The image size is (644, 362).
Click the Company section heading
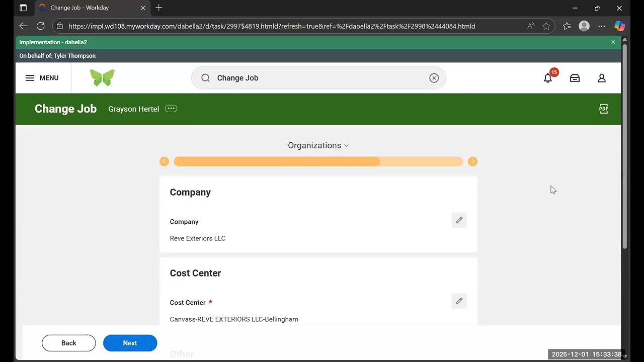190,192
